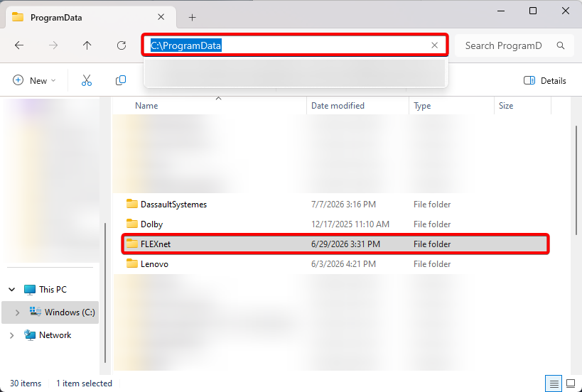This screenshot has height=392, width=582.
Task: Copy the selected item
Action: [121, 80]
